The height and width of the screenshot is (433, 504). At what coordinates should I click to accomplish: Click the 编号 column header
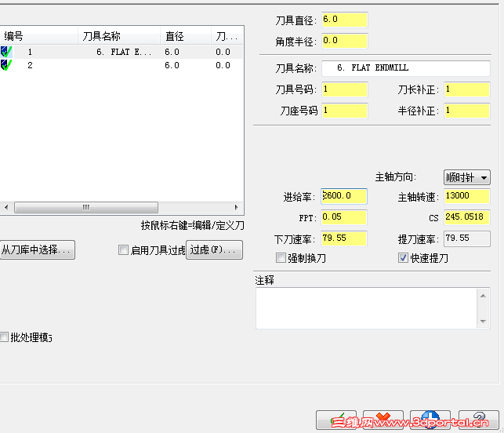(x=39, y=36)
